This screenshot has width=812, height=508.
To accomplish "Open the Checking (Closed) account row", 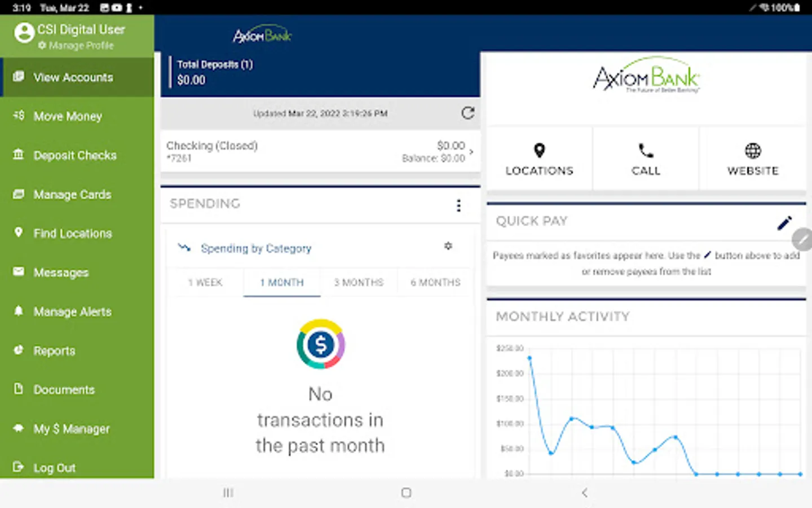I will tap(320, 151).
